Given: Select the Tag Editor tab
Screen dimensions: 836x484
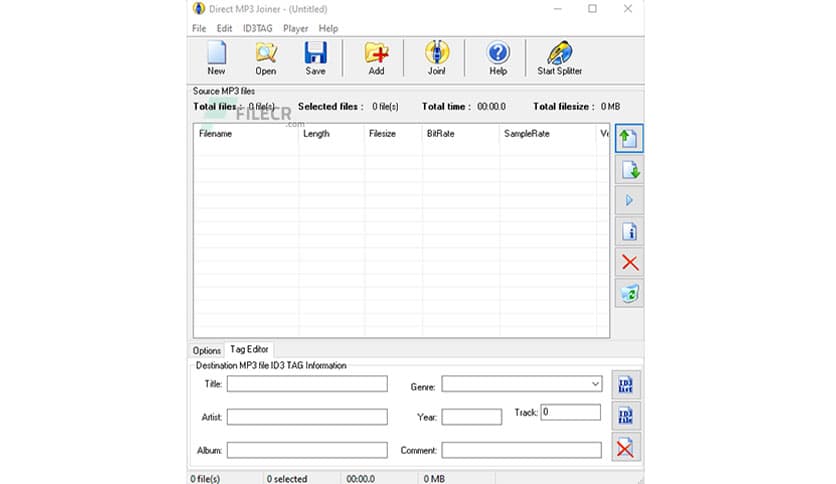Looking at the screenshot, I should click(249, 349).
